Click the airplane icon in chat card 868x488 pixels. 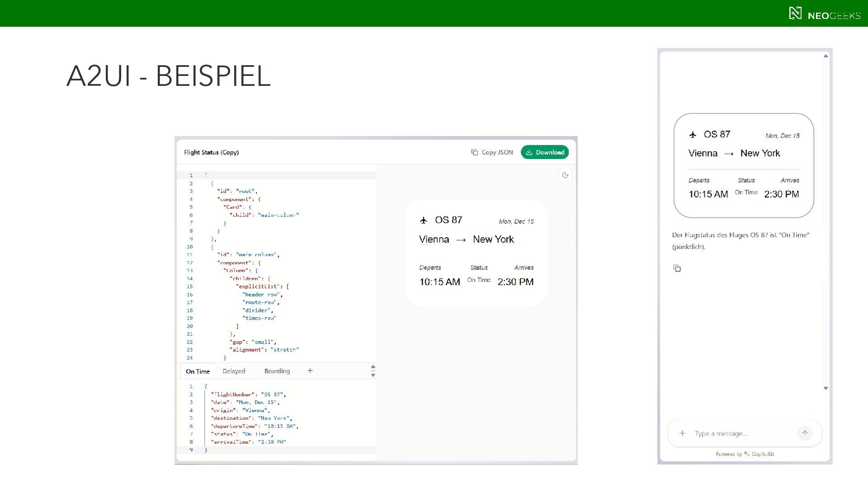[x=693, y=135]
